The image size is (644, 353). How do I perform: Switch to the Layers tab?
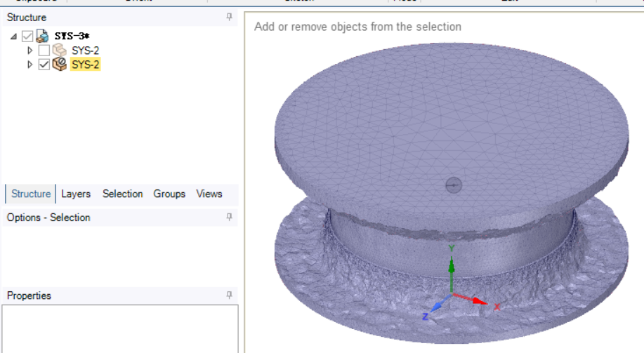click(x=76, y=194)
